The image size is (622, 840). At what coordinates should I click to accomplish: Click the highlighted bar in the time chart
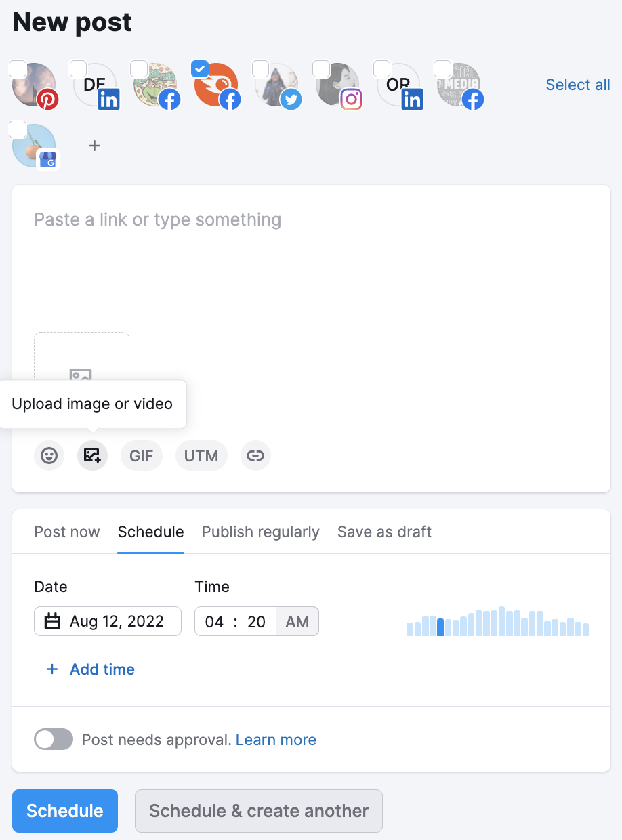point(440,627)
